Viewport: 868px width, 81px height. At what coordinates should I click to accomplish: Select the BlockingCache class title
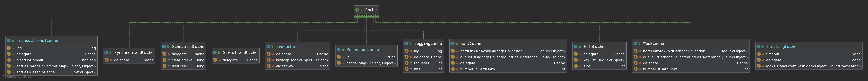(781, 47)
